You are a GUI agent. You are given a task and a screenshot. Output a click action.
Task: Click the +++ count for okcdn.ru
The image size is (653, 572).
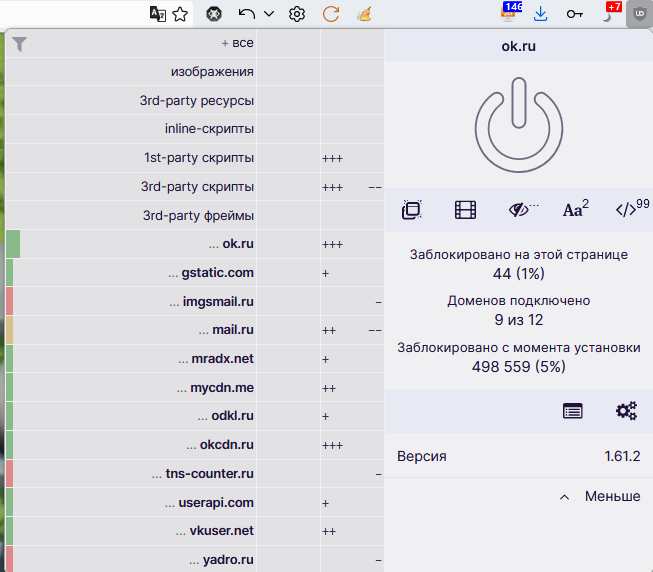332,445
